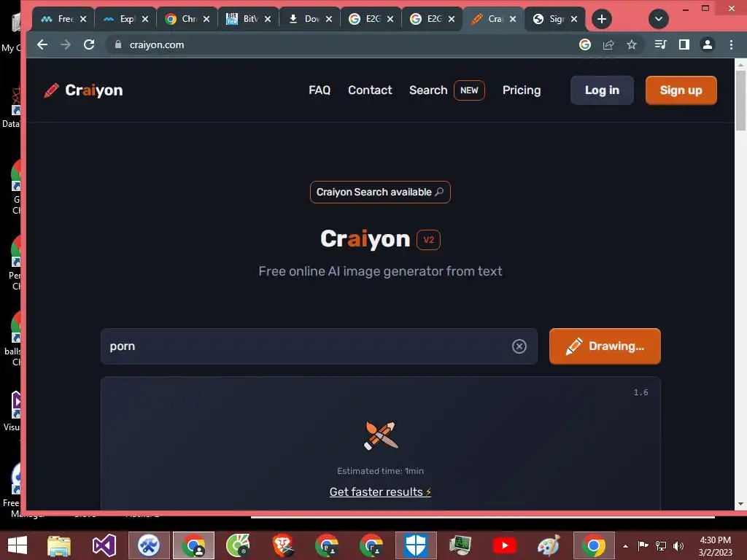
Task: Click the orange Drawing... button
Action: pyautogui.click(x=605, y=346)
